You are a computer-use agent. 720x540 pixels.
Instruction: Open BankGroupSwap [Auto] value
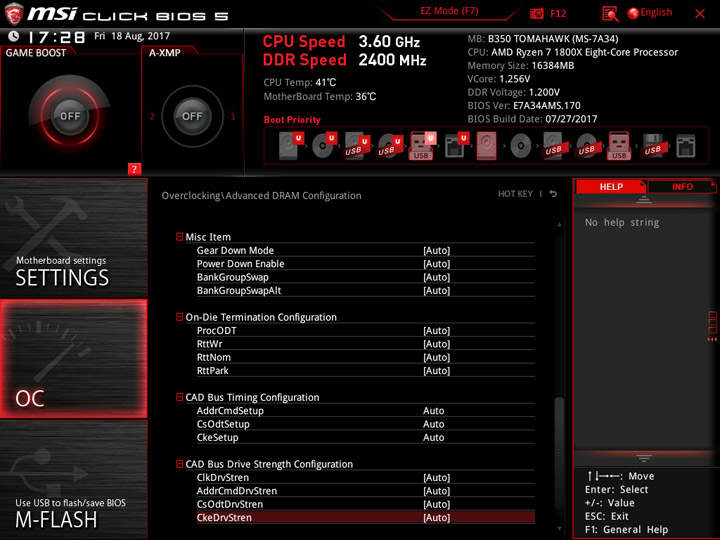[437, 277]
